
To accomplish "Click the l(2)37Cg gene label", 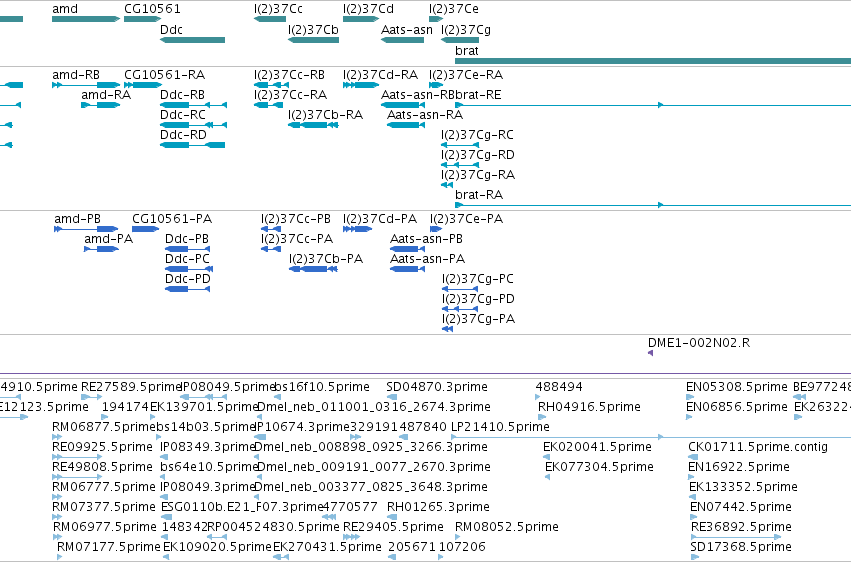I will 466,30.
